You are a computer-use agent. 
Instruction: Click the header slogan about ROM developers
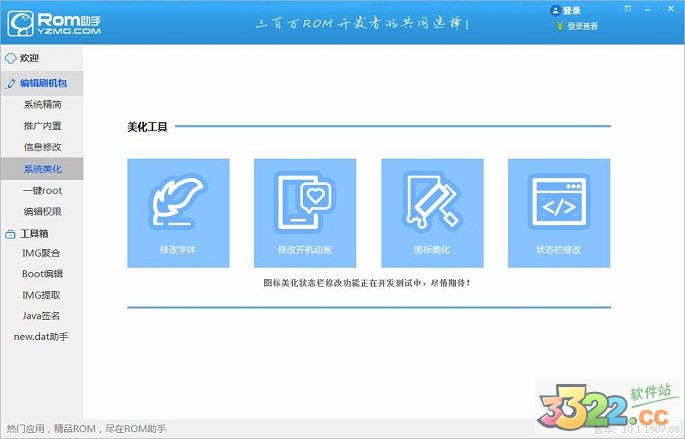click(362, 23)
